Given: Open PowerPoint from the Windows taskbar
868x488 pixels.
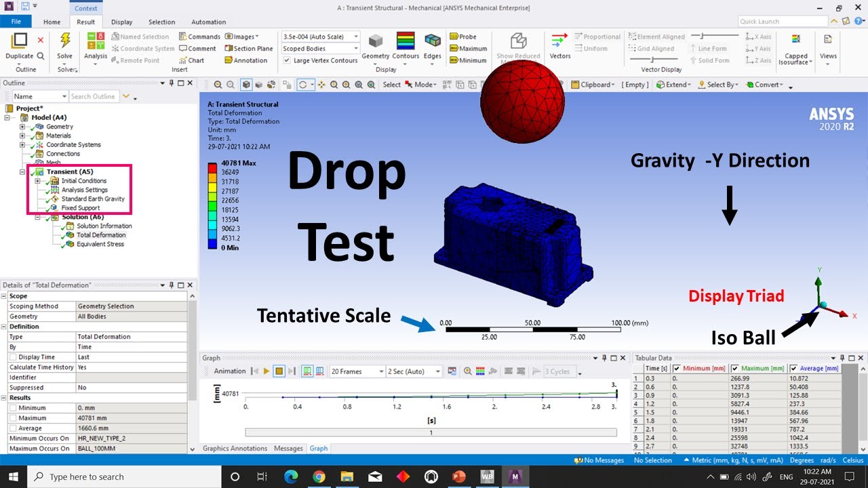Looking at the screenshot, I should click(x=458, y=477).
